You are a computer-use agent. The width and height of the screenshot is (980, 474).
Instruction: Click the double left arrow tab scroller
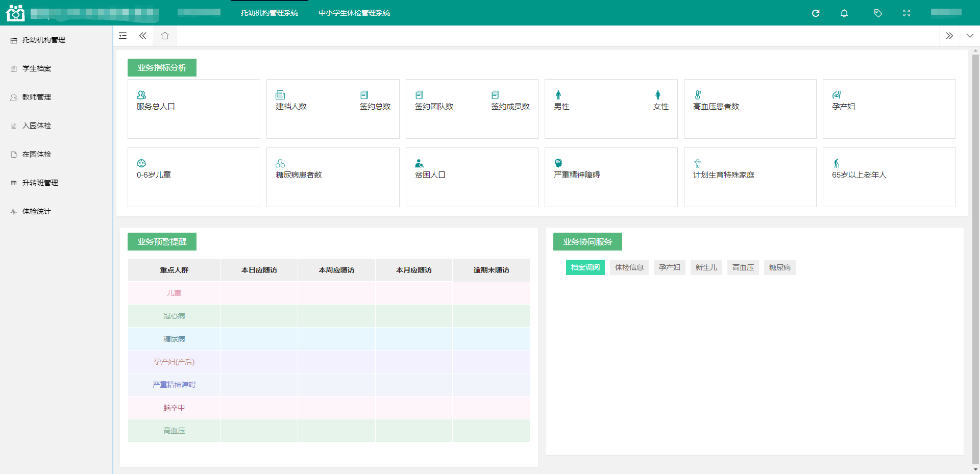click(143, 36)
